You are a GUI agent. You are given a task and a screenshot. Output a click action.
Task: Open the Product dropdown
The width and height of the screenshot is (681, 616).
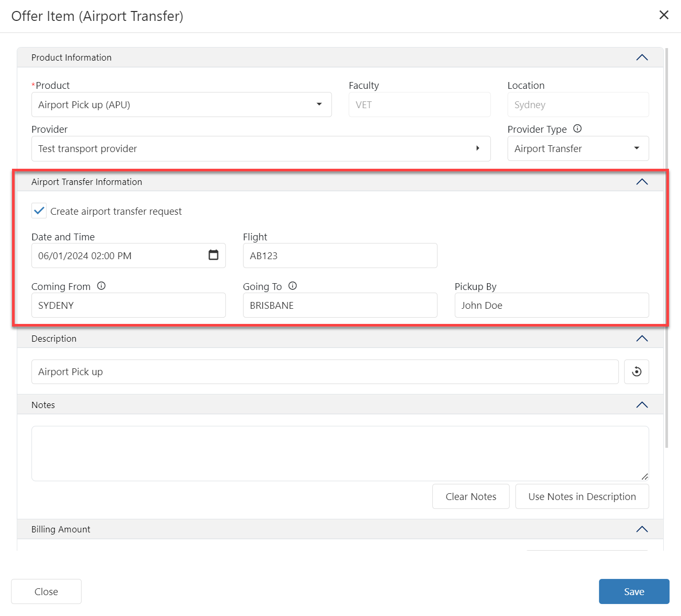coord(319,104)
